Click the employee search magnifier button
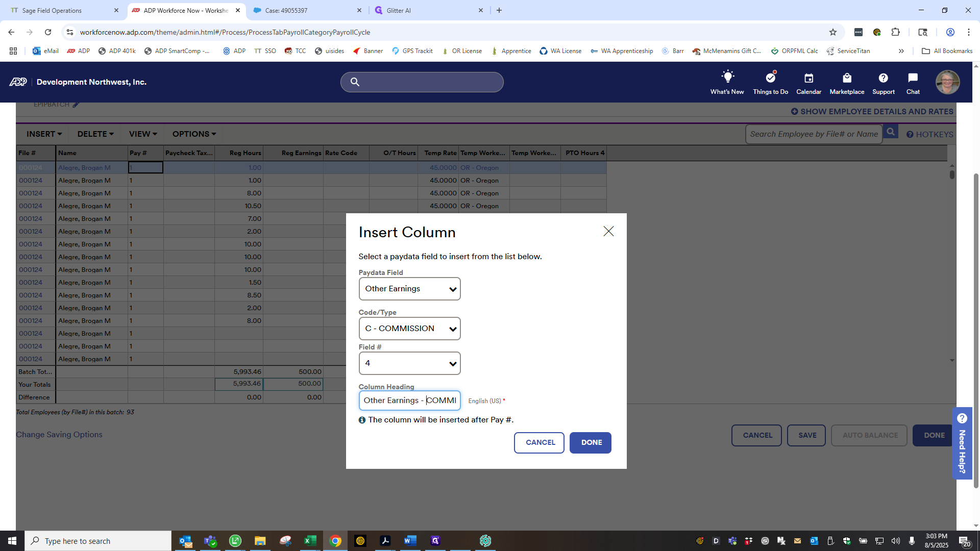This screenshot has width=980, height=551. 891,132
